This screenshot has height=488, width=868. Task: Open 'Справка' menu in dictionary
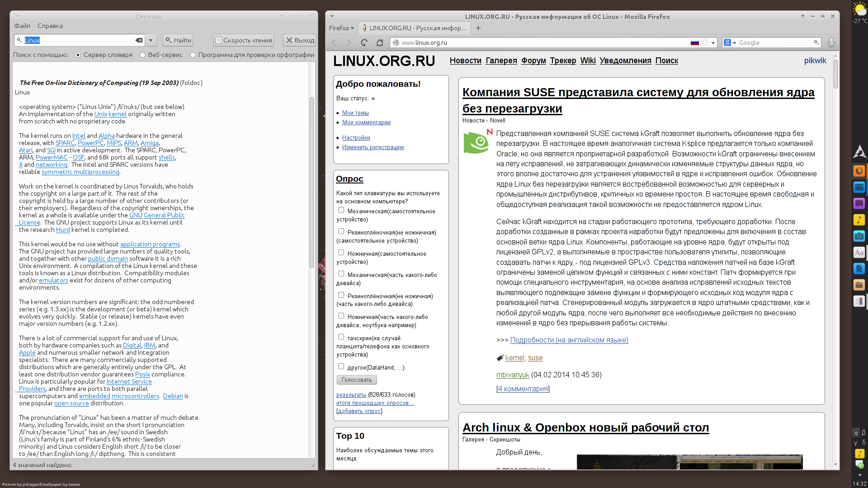50,26
